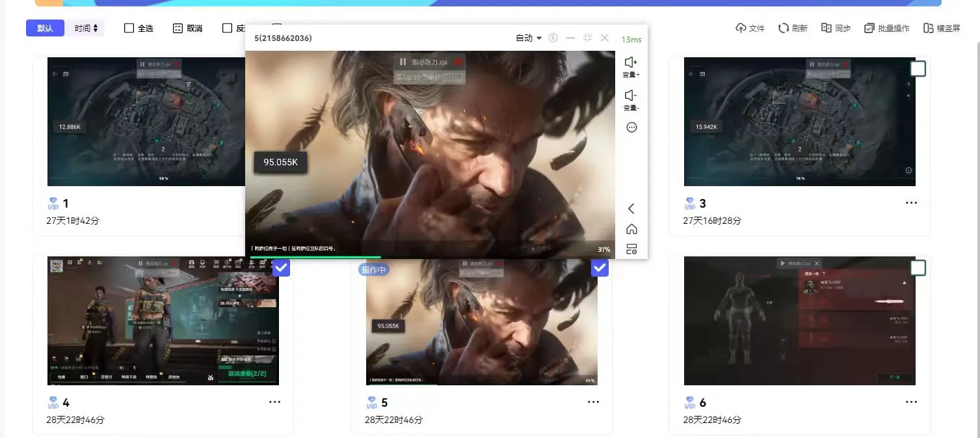Click the recent-tasks icon below home
This screenshot has width=980, height=438.
coord(631,249)
